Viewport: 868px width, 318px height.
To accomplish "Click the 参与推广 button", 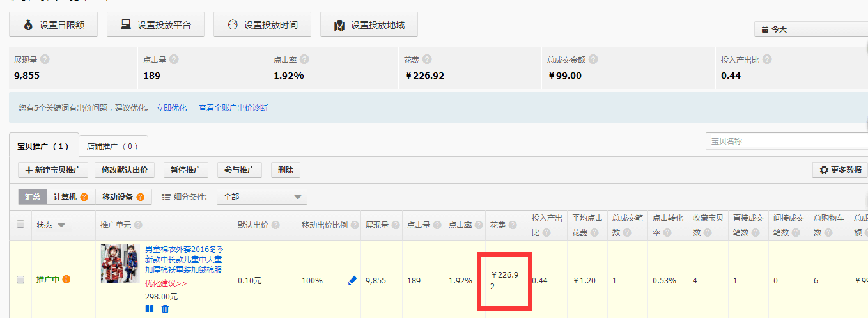I will 240,170.
